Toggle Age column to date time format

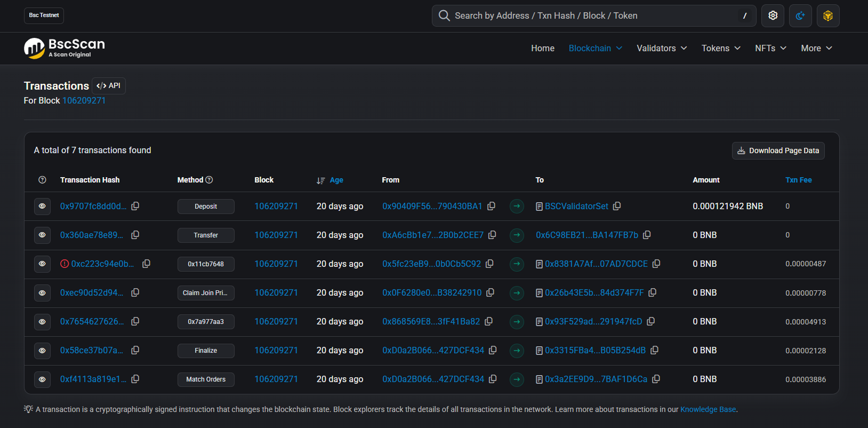pyautogui.click(x=336, y=180)
